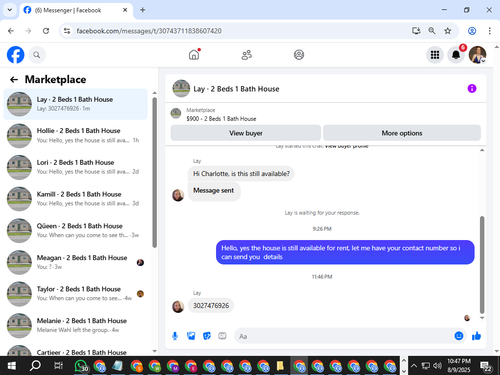This screenshot has height=375, width=500.
Task: Open the Chrome three-dot menu
Action: coord(489,31)
